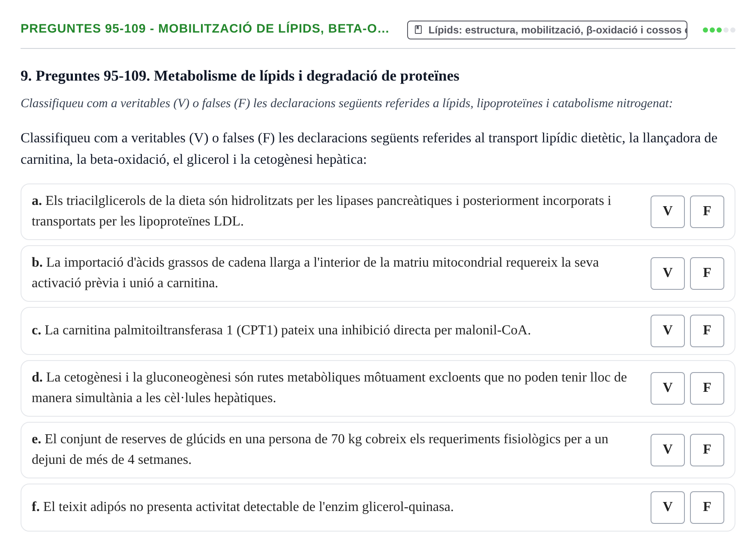The height and width of the screenshot is (553, 756).
Task: Click statement a text about lipoproteïnes LDL
Action: (321, 211)
